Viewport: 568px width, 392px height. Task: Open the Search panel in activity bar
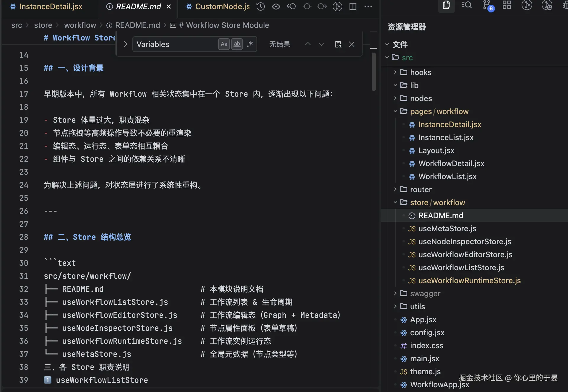466,5
